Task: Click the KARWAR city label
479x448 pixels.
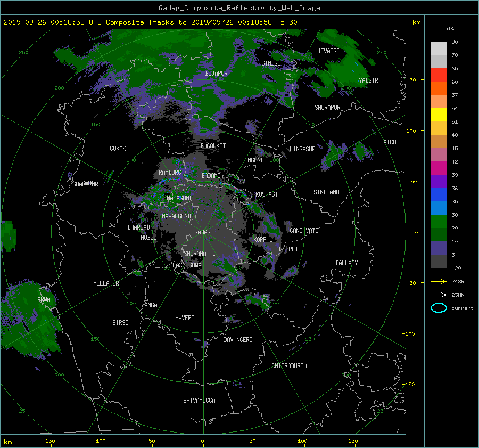Action: coord(44,299)
